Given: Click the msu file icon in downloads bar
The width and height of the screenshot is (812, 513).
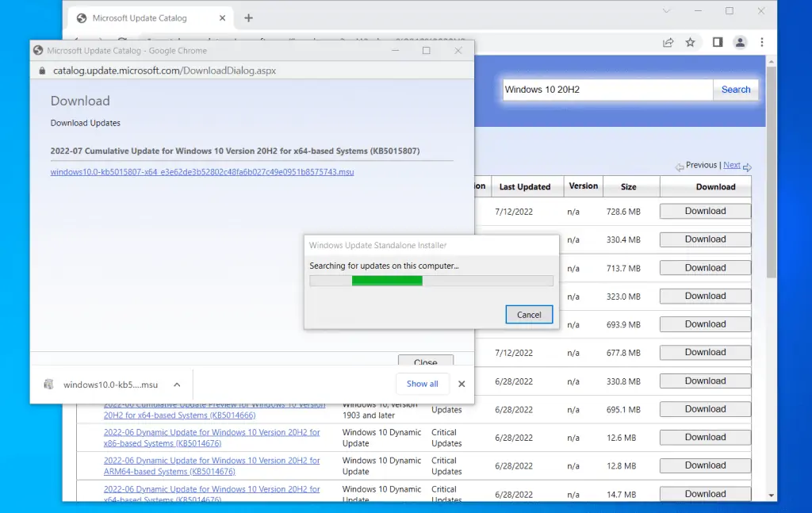Looking at the screenshot, I should [48, 384].
